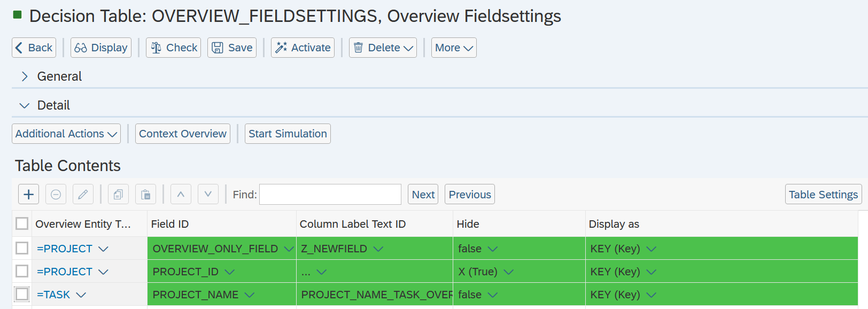Open the Hide dropdown for PROJECT_ID row
This screenshot has width=868, height=309.
coord(508,272)
